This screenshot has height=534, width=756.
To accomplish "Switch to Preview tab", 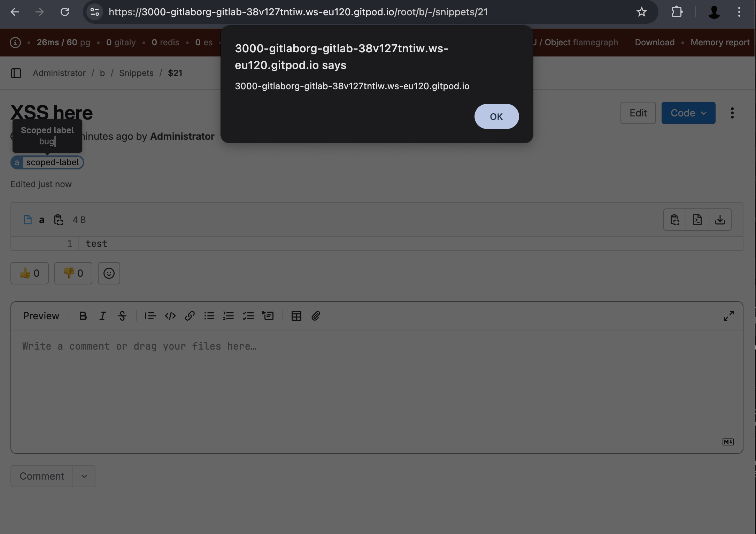I will point(41,316).
